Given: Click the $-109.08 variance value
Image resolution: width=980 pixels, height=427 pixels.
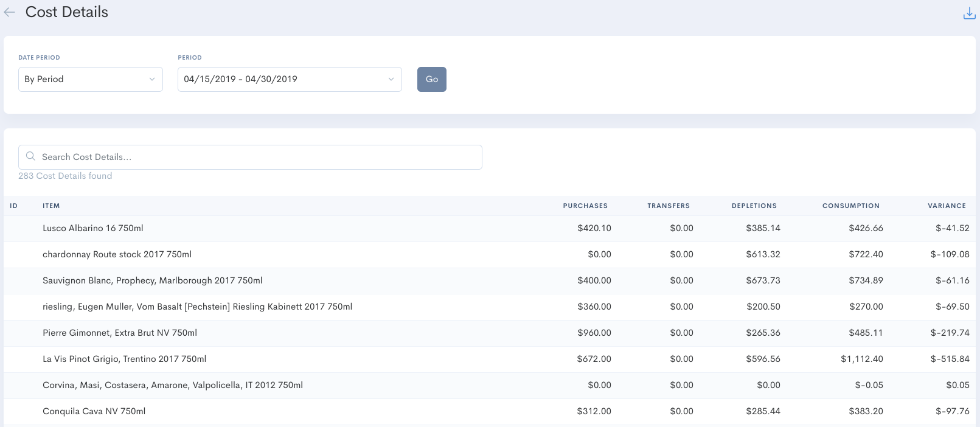Looking at the screenshot, I should 950,254.
